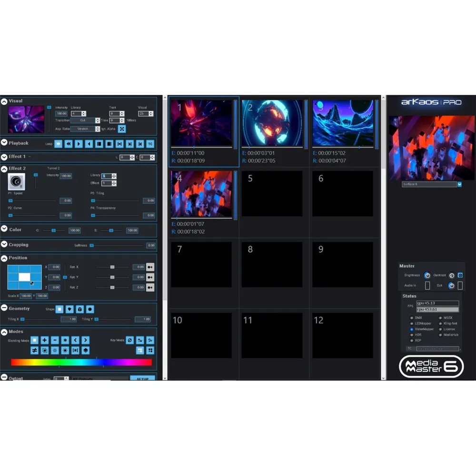The width and height of the screenshot is (476, 476).
Task: Toggle the Ign. Alpha button
Action: click(122, 129)
